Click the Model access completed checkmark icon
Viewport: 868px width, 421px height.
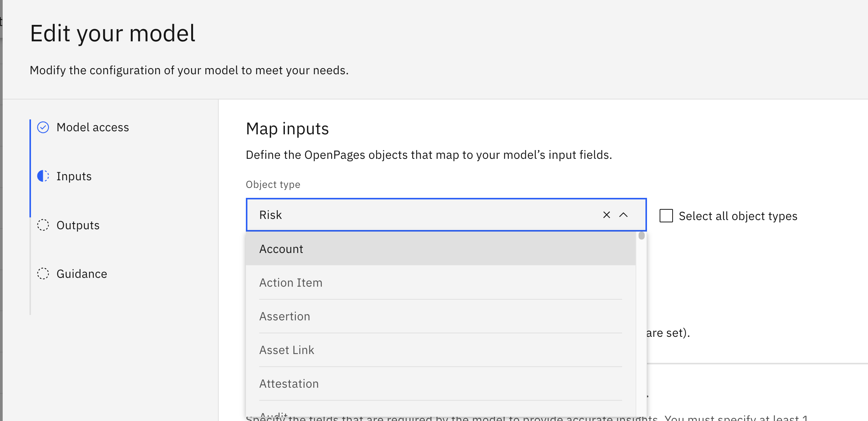(x=43, y=127)
